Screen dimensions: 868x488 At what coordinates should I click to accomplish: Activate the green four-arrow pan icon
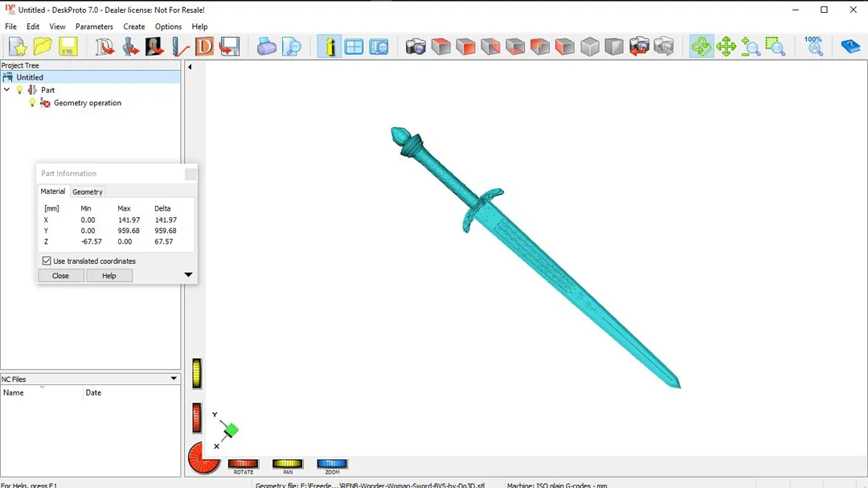726,47
